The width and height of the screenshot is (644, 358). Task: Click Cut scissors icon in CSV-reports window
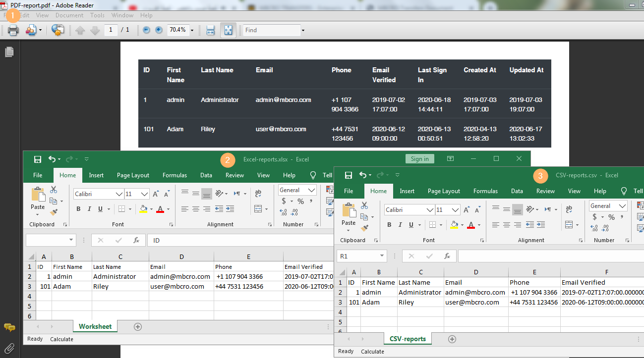tap(364, 205)
